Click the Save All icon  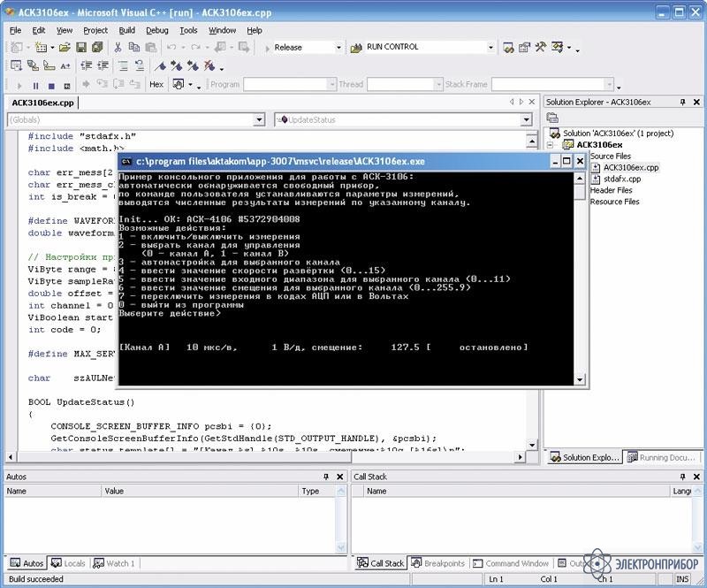coord(97,47)
